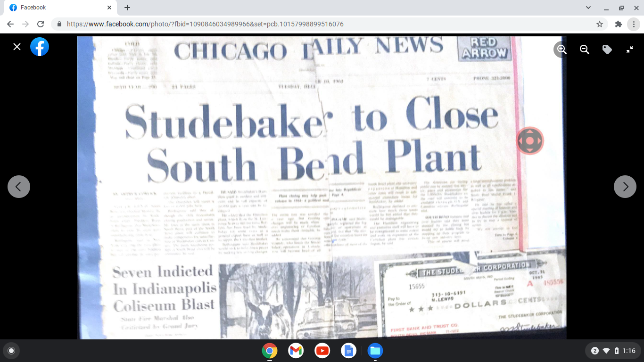Go to previous photo
The image size is (644, 362).
(19, 187)
